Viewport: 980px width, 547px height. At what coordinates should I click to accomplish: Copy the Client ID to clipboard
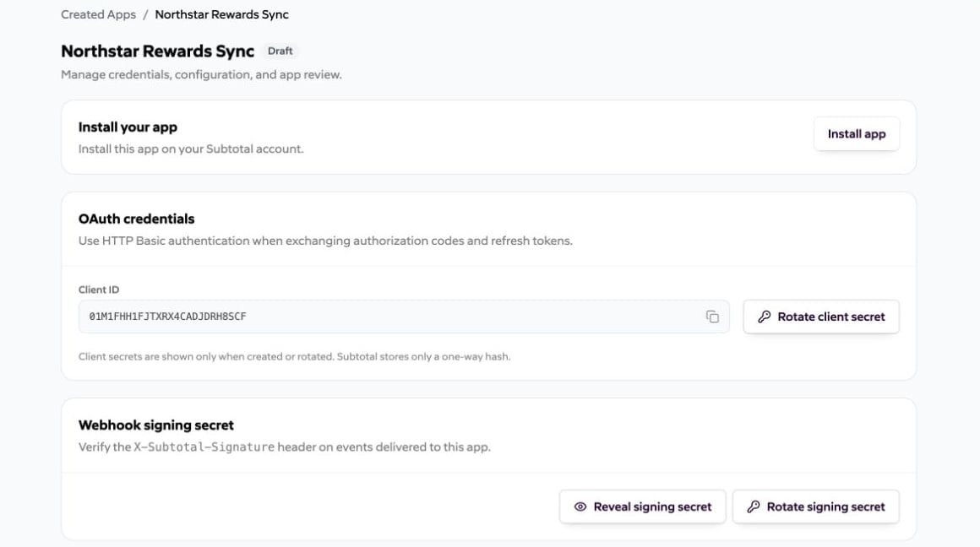(712, 317)
